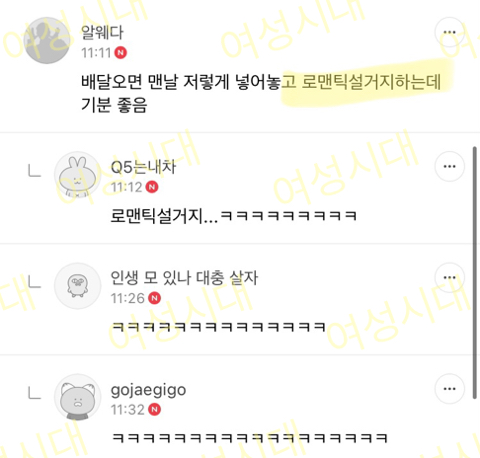Open more options for gojaegigo's reply
480x458 pixels.
[x=449, y=389]
